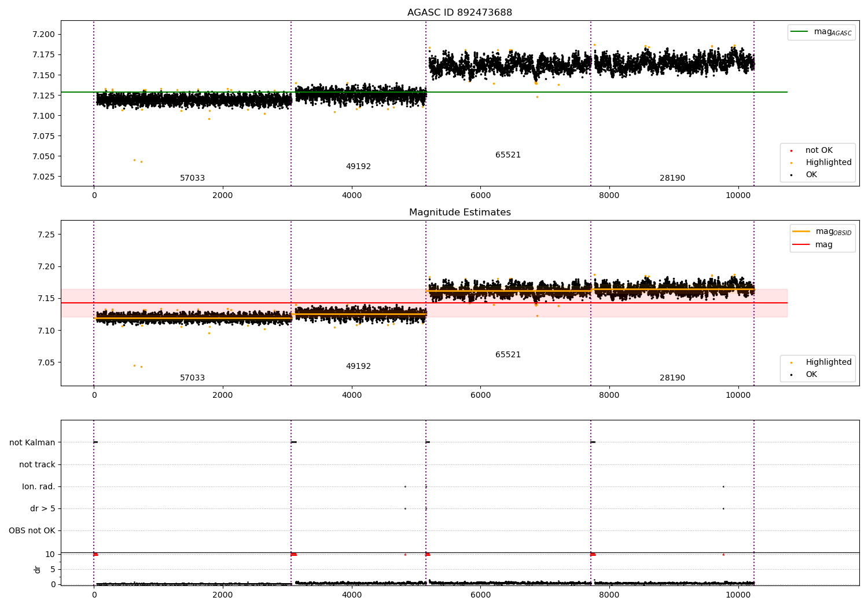This screenshot has height=608, width=868.
Task: Click the "OBS not OK" row label
Action: [x=32, y=531]
